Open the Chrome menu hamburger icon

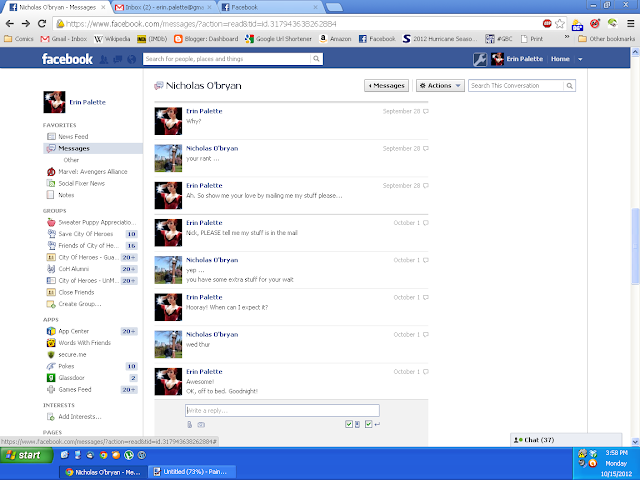pos(630,24)
